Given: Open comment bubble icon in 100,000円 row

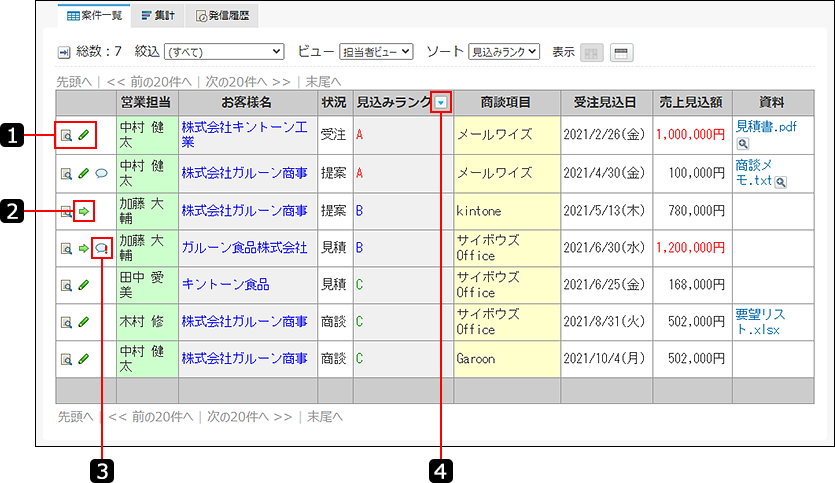Looking at the screenshot, I should (101, 174).
